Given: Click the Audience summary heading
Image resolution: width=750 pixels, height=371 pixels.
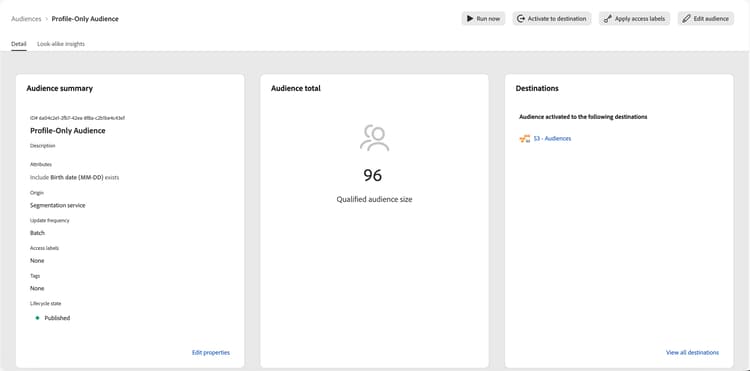Looking at the screenshot, I should click(x=60, y=88).
